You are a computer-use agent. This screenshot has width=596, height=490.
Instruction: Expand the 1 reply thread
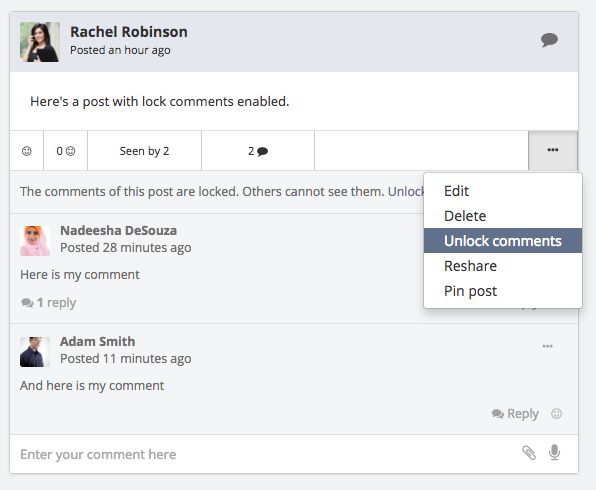click(49, 303)
